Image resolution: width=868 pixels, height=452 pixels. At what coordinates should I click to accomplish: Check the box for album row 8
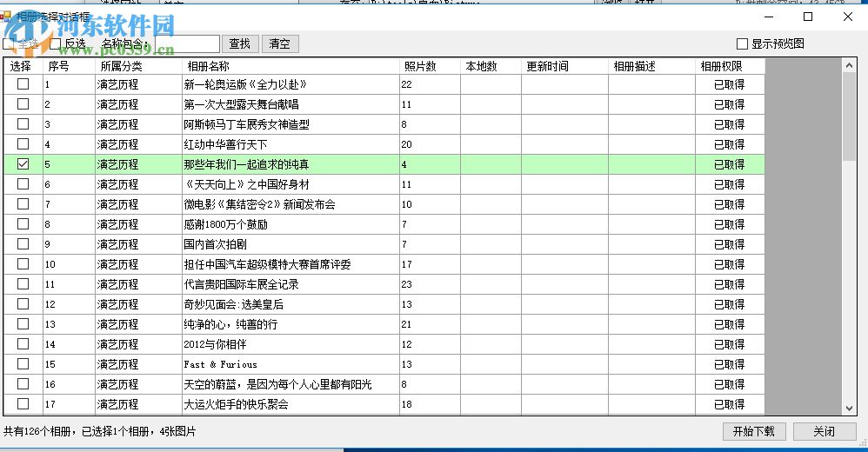23,223
